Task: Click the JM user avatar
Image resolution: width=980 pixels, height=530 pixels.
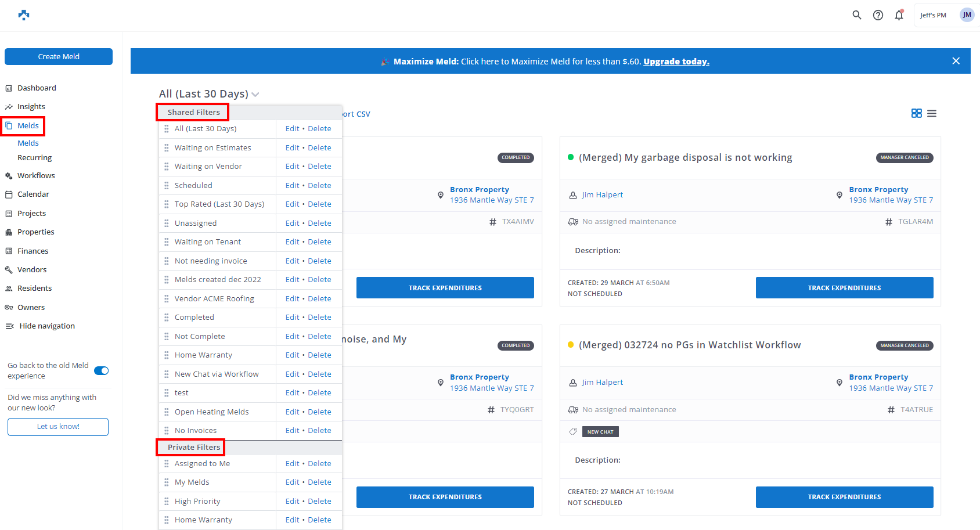Action: pos(967,15)
